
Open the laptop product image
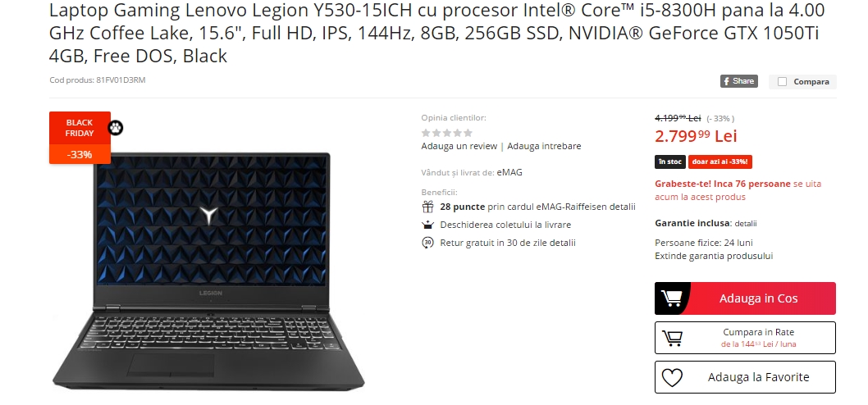coord(208,271)
